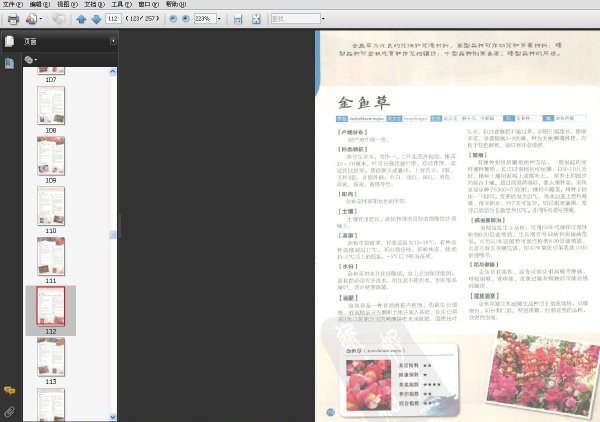Open the zoom percentage dropdown arrow
This screenshot has height=422, width=600.
point(219,19)
